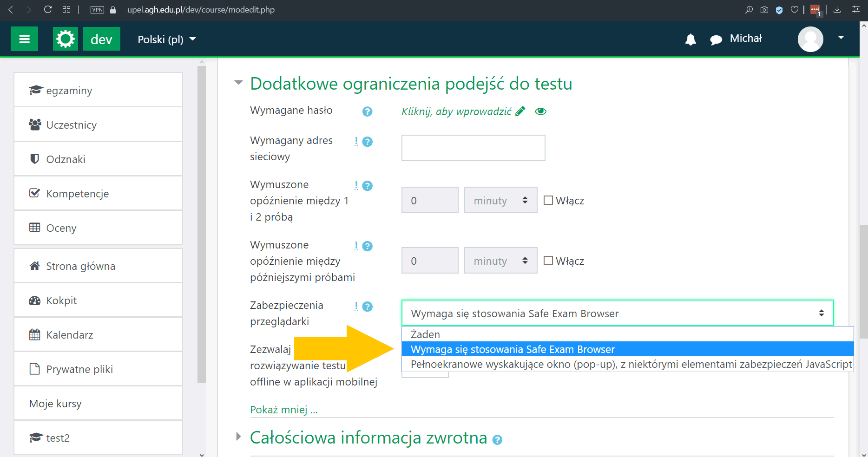Enable the second Włącz checkbox
The height and width of the screenshot is (457, 868).
click(549, 260)
